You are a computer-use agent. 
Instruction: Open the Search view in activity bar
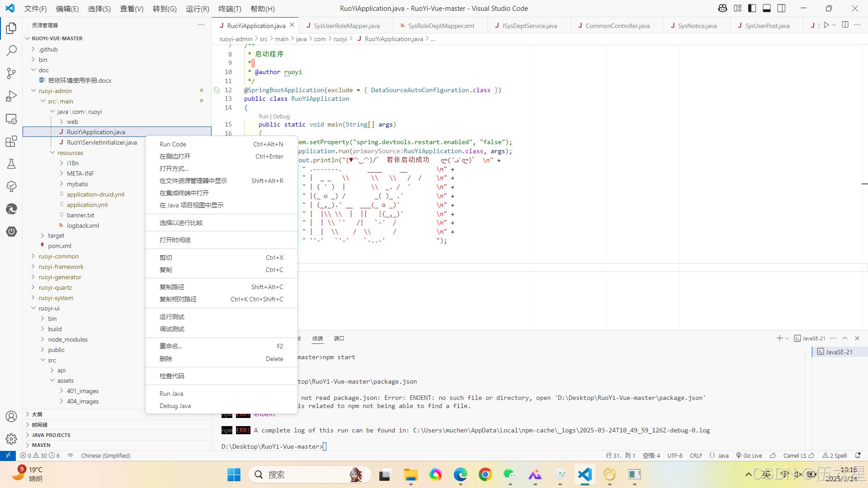tap(11, 51)
